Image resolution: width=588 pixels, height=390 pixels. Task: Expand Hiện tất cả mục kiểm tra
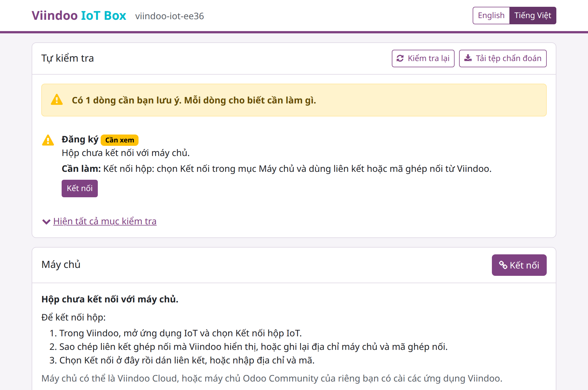105,221
